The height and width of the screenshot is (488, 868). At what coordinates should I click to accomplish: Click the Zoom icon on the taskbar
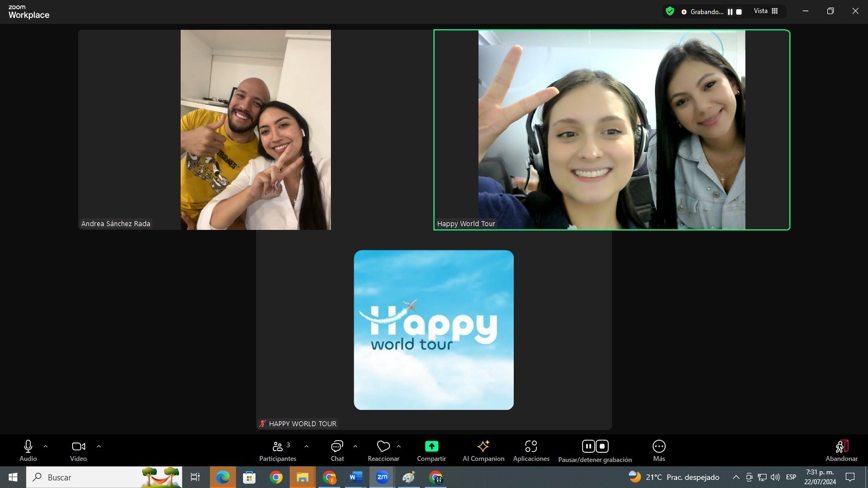(x=382, y=477)
